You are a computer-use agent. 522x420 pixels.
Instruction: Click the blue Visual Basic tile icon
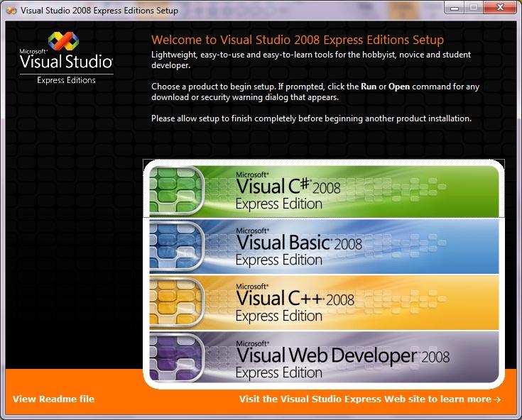click(x=176, y=246)
